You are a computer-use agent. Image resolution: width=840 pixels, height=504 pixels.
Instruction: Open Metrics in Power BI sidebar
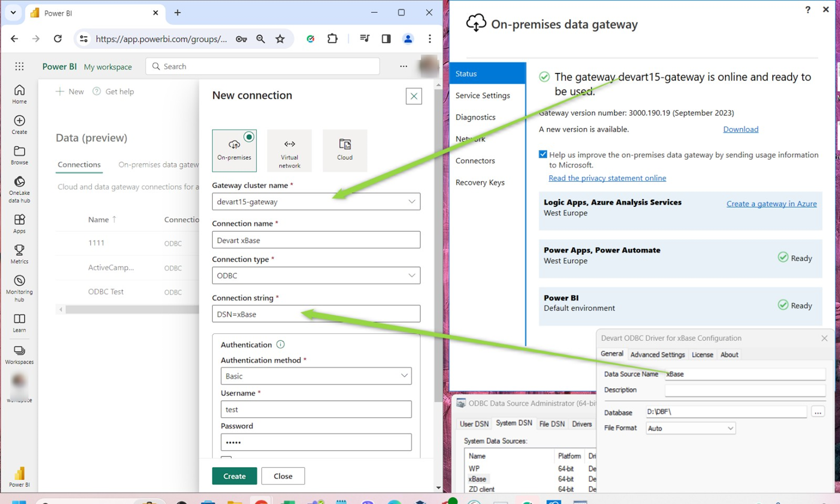19,254
